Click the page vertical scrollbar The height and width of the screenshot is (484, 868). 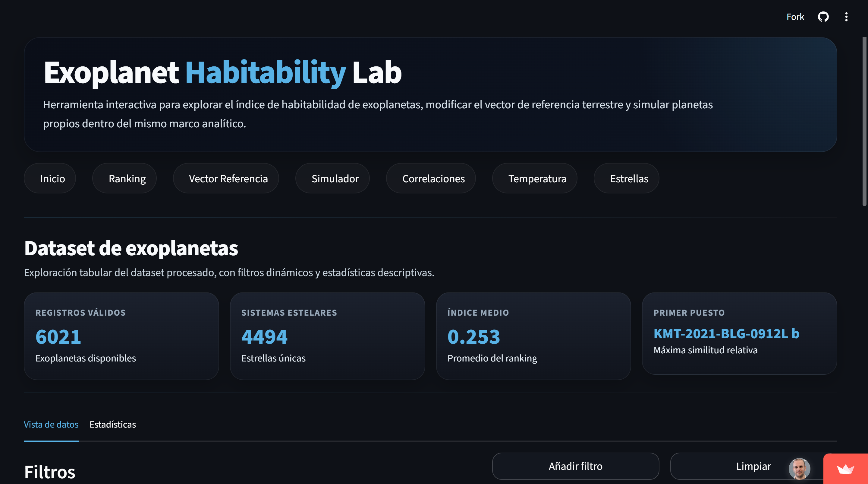(864, 121)
